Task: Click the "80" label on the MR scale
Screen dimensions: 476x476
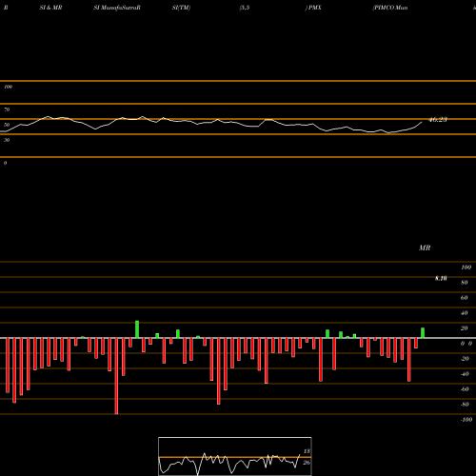Action: 465,283
